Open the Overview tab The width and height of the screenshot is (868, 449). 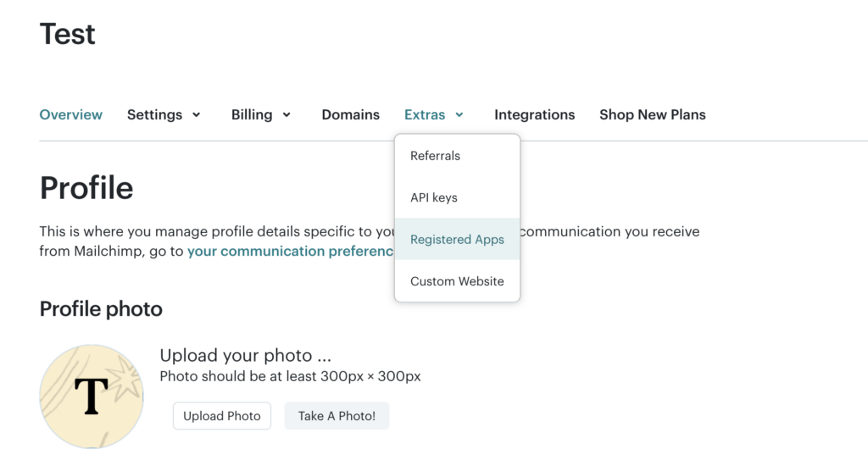71,114
